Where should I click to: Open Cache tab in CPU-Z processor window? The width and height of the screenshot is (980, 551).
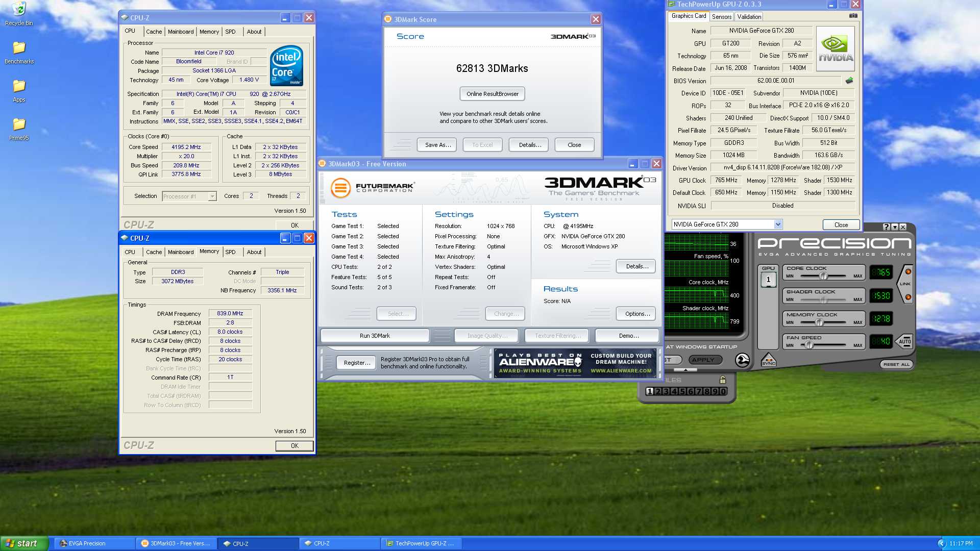point(154,32)
